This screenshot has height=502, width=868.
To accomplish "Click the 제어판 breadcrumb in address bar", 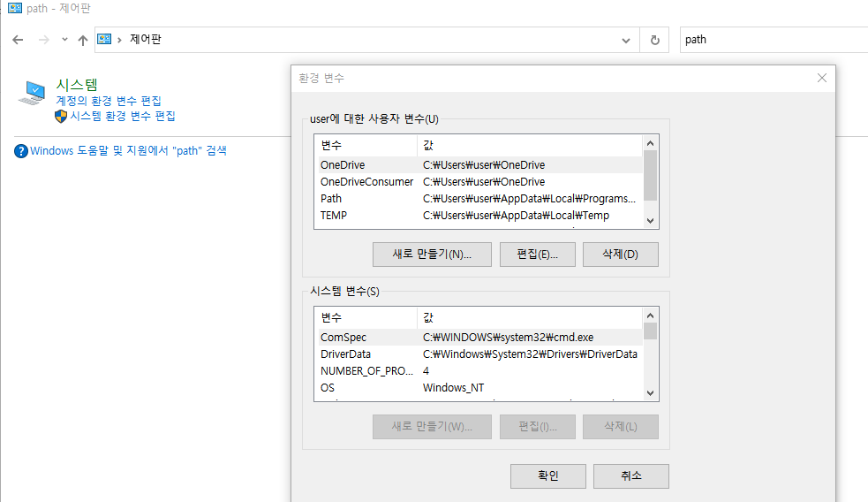I will coord(146,40).
